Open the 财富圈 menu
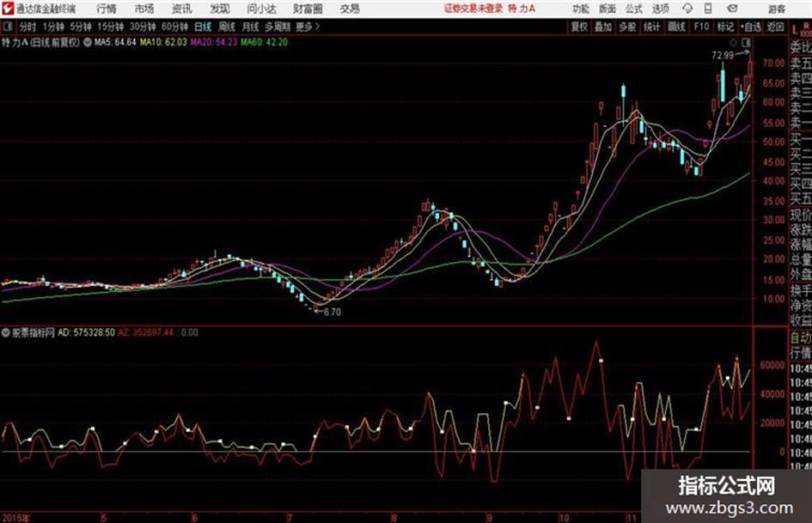This screenshot has height=523, width=812. click(x=307, y=9)
